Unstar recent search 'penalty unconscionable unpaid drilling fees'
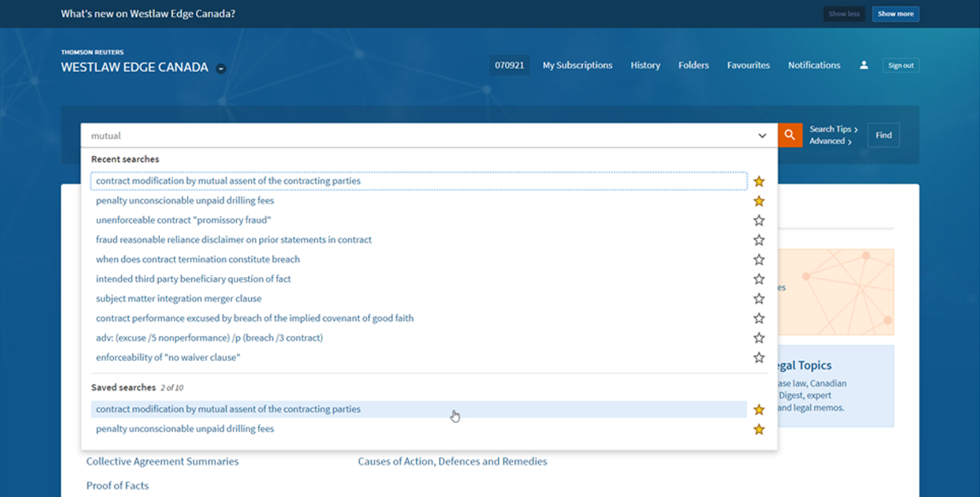 click(x=759, y=201)
